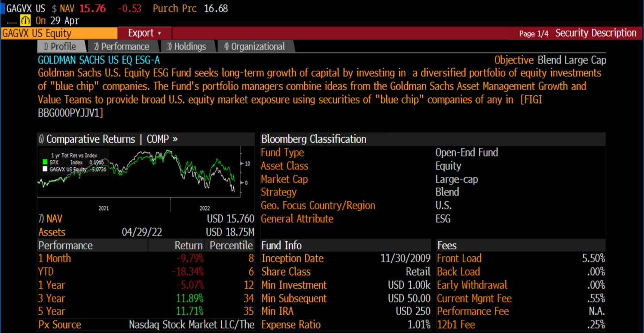Viewport: 644px width, 333px height.
Task: Click the Goldman Sachs US EQ ESG-A fund name
Action: pos(99,60)
